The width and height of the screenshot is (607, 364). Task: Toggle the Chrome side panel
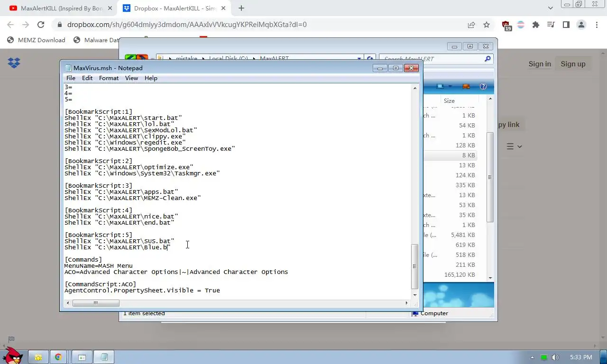566,25
